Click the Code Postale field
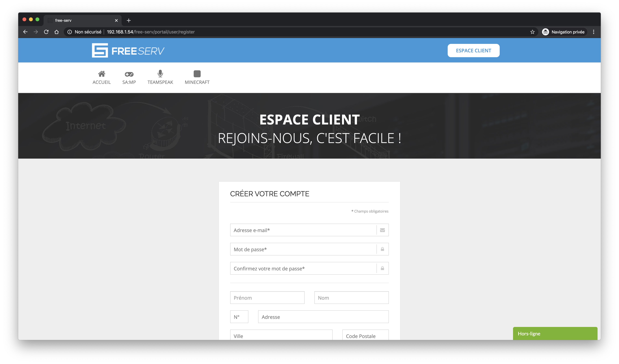 pyautogui.click(x=365, y=336)
